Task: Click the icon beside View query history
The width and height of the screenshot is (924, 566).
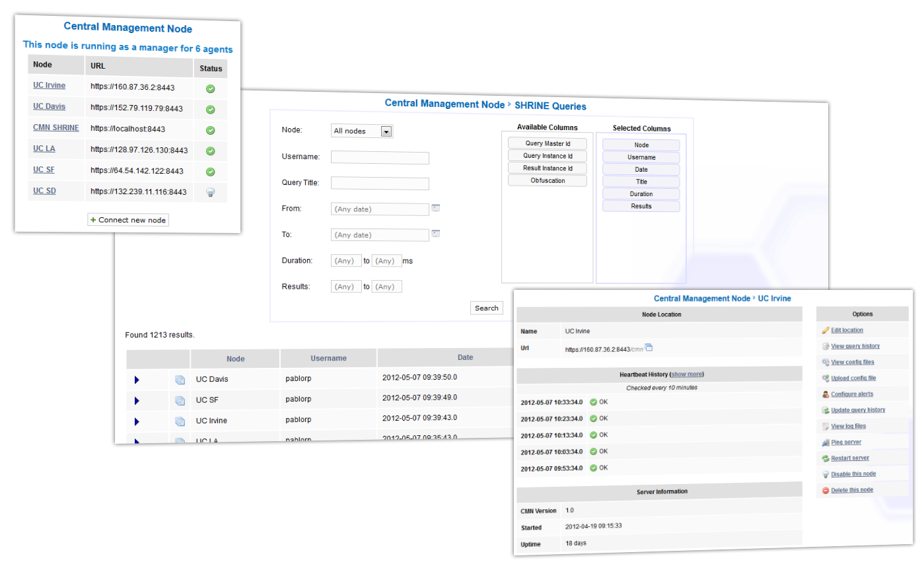Action: pyautogui.click(x=826, y=346)
